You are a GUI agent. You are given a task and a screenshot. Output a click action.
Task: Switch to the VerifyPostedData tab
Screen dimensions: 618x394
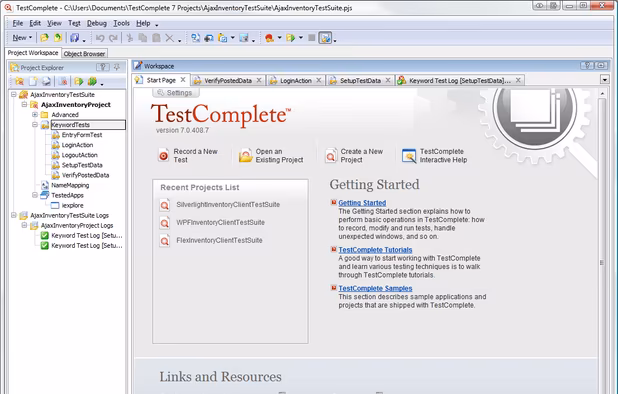[x=228, y=80]
